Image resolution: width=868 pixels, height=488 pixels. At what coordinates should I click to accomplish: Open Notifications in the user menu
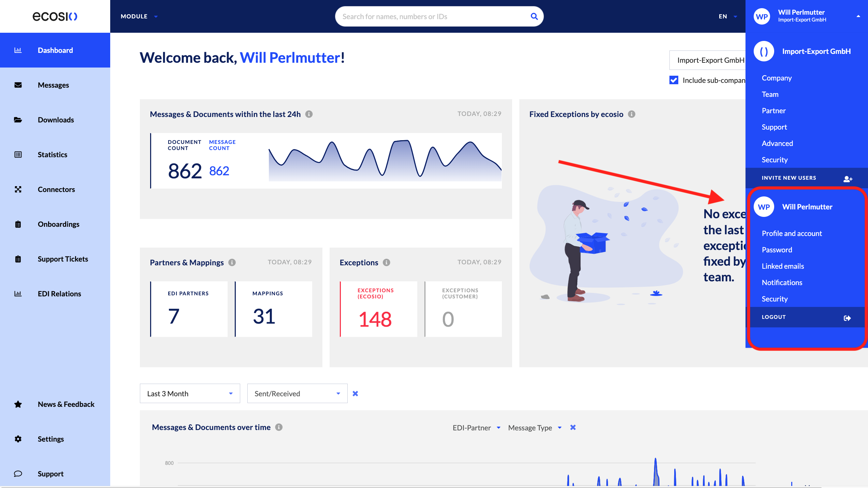tap(782, 282)
